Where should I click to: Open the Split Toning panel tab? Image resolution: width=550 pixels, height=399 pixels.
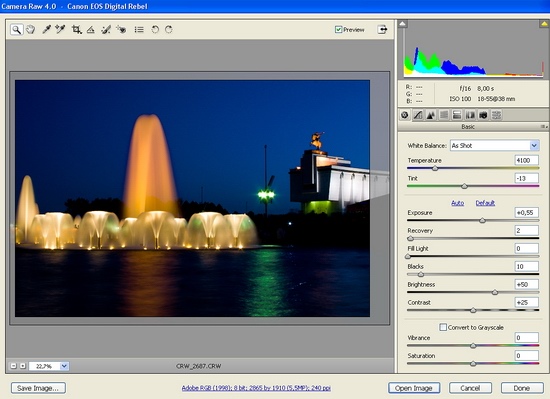point(457,115)
